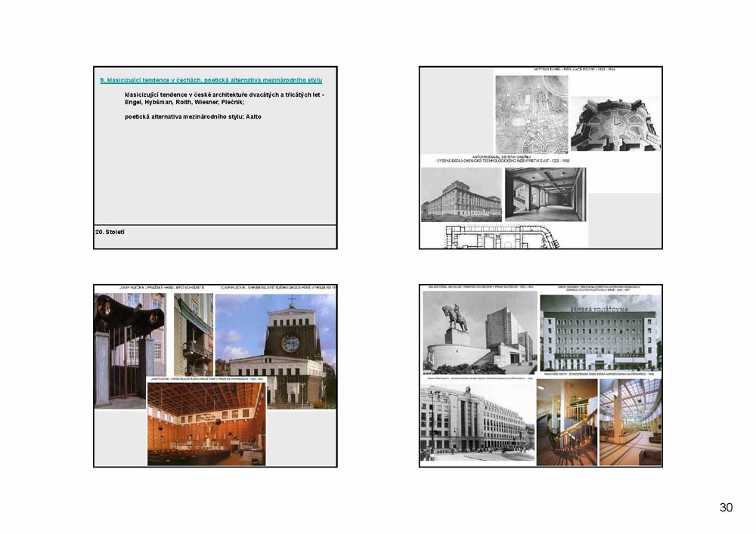Select the text "poetická alternativa mezinárodního stylu; Aalto"
756x534 pixels.
193,117
